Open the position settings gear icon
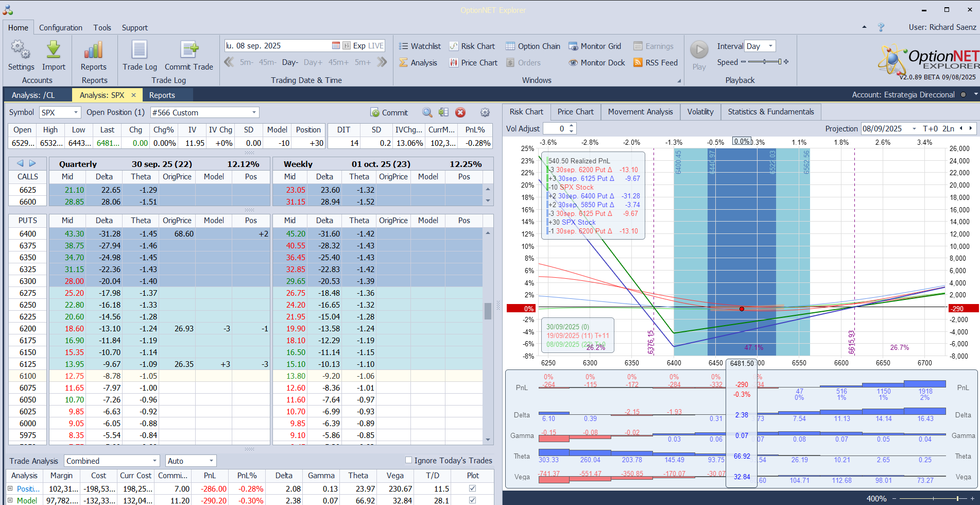Image resolution: width=980 pixels, height=505 pixels. tap(485, 112)
